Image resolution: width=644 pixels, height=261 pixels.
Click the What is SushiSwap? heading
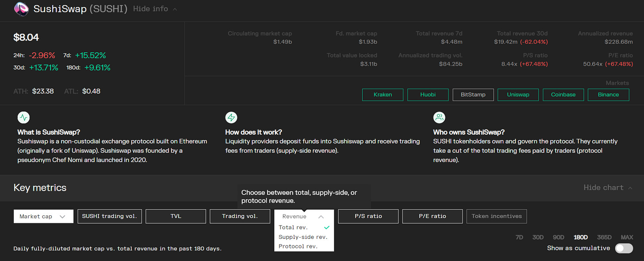click(x=49, y=132)
